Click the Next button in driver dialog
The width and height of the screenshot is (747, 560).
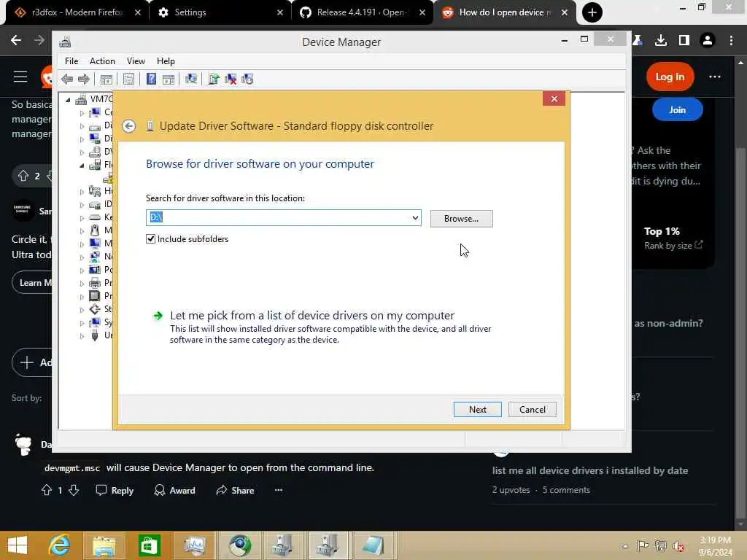click(x=477, y=410)
